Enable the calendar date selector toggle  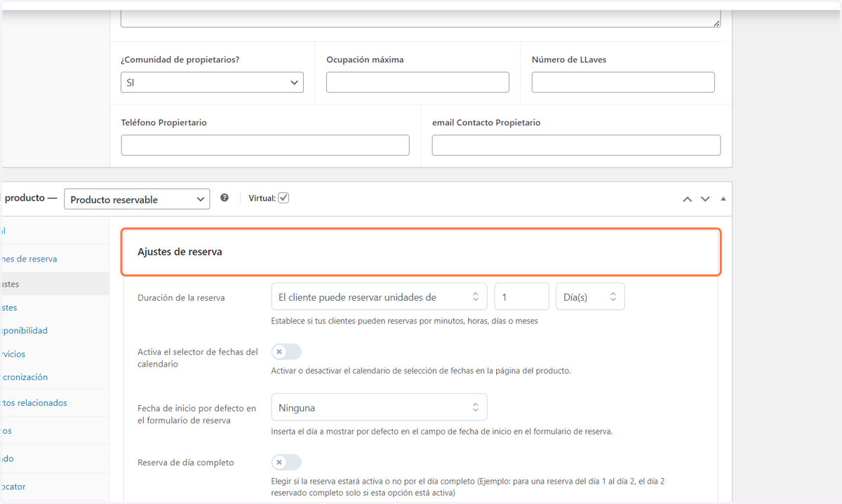point(286,352)
